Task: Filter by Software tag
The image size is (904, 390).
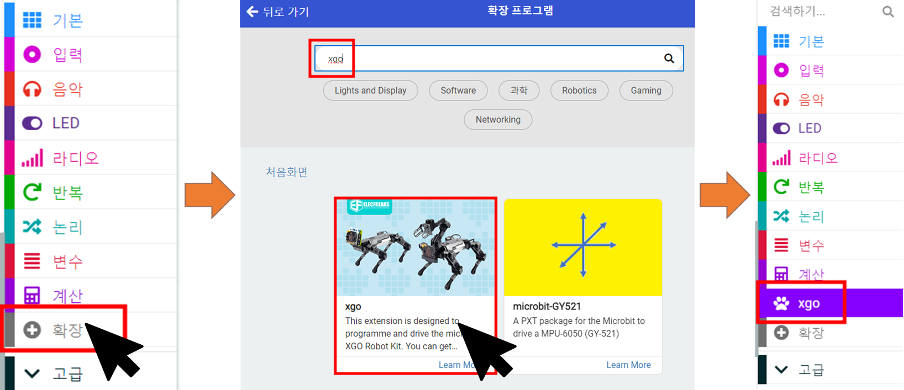Action: tap(458, 91)
